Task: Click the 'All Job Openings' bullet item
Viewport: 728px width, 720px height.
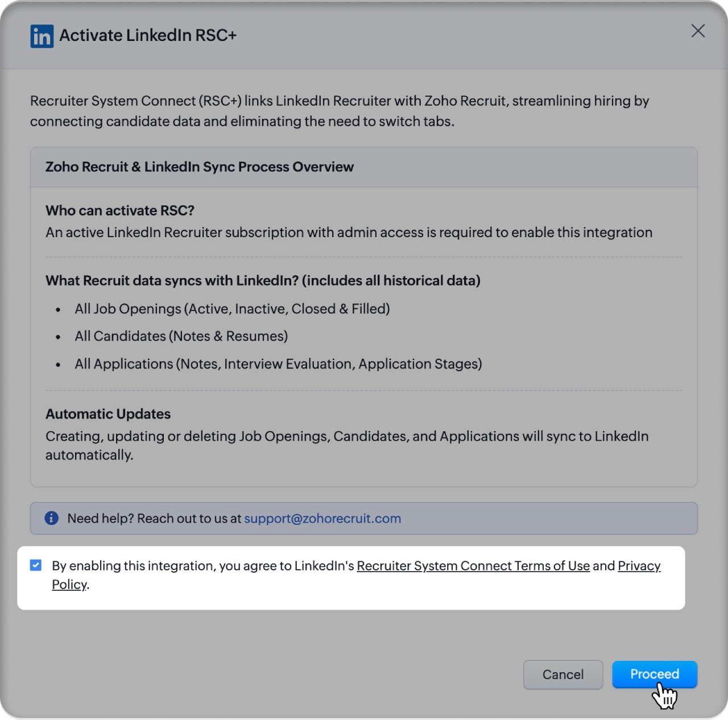Action: click(232, 309)
